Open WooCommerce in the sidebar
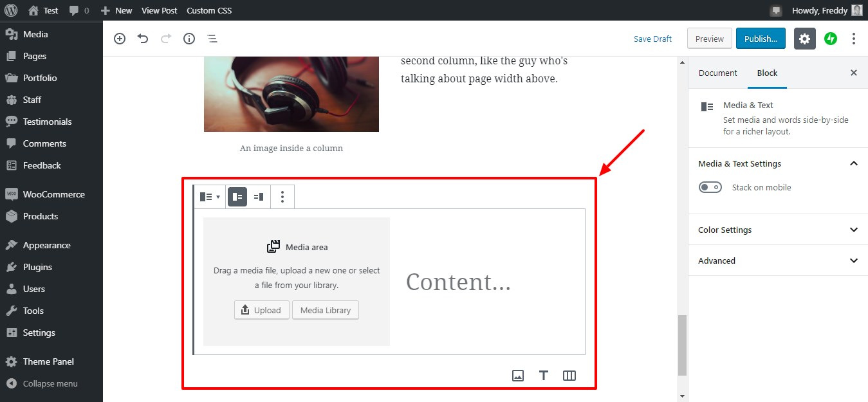The image size is (868, 402). (x=51, y=194)
